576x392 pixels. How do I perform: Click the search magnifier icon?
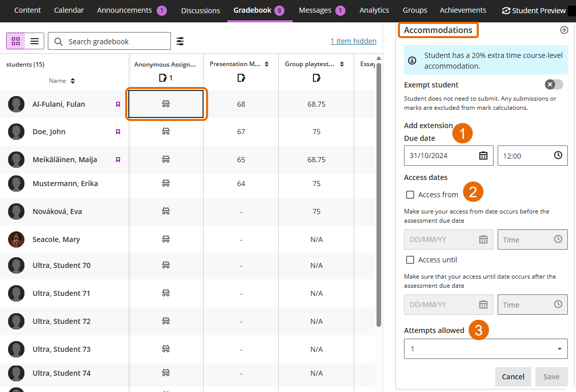pos(59,42)
